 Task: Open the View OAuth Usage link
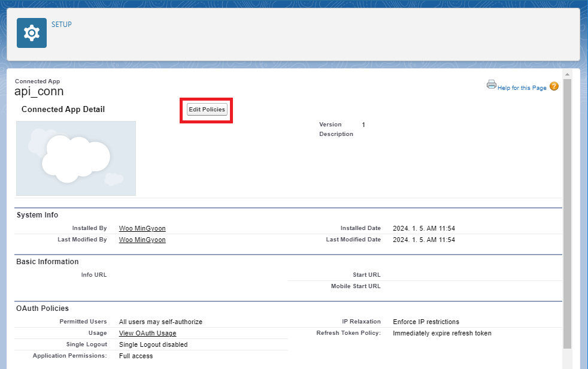click(147, 333)
